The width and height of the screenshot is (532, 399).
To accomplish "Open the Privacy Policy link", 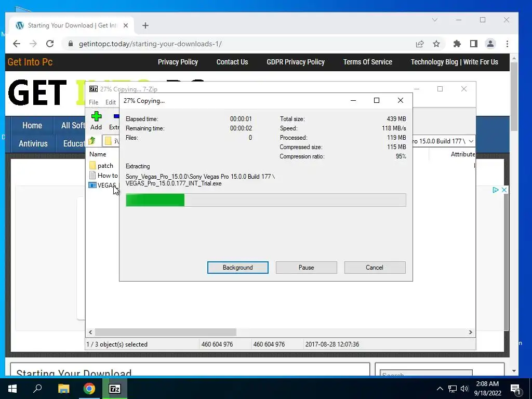I will [x=178, y=62].
